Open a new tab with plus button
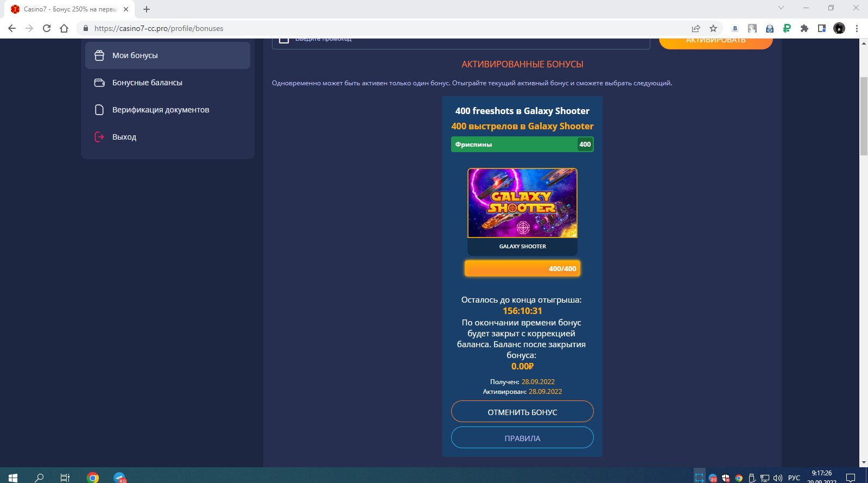Viewport: 868px width, 483px height. point(147,9)
